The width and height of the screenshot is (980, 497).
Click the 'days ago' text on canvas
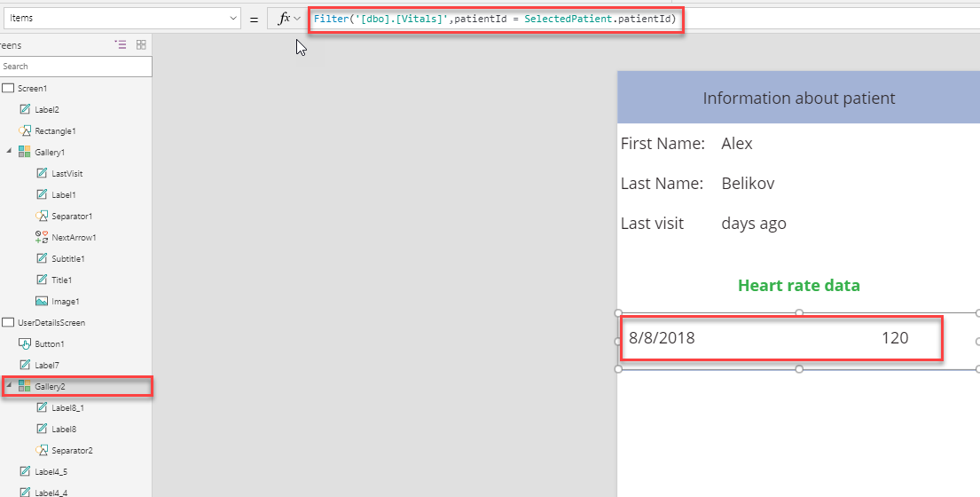(x=754, y=224)
